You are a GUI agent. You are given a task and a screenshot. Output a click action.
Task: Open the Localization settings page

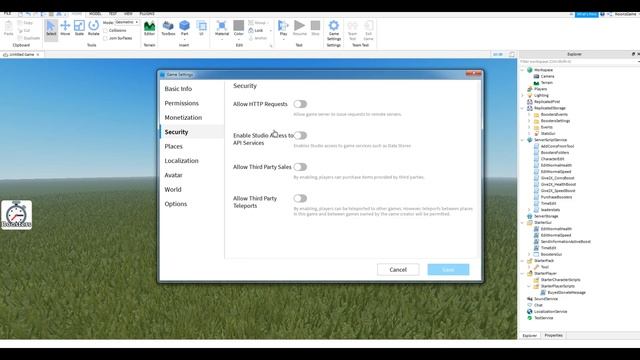(182, 161)
